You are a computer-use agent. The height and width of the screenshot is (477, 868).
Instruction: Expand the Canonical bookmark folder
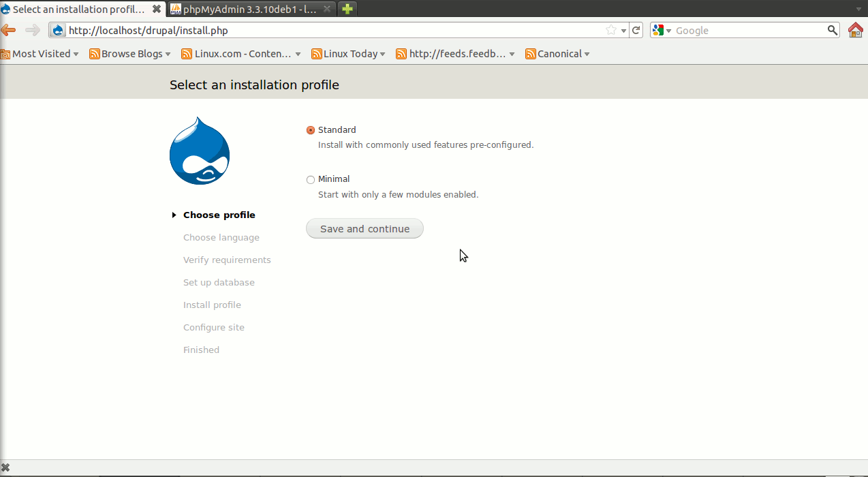click(559, 54)
